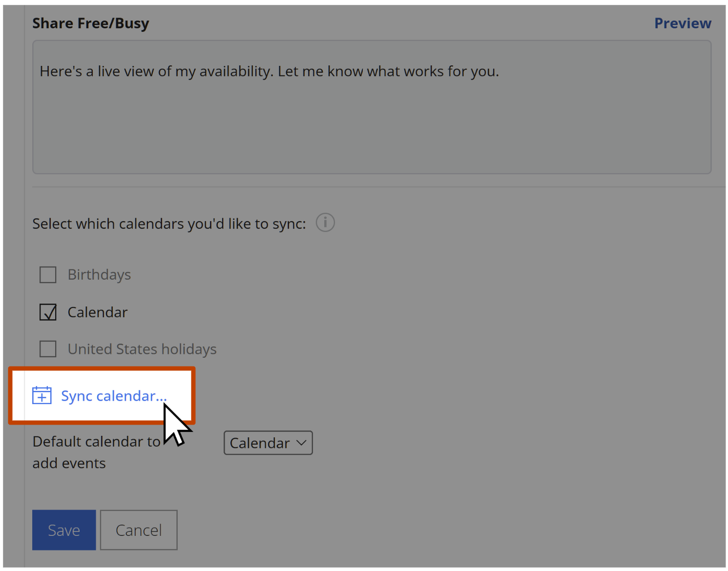Open the Preview link
The width and height of the screenshot is (728, 571).
tap(683, 23)
